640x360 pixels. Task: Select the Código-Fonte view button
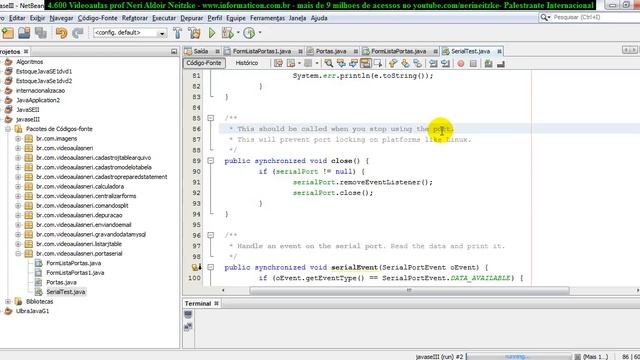[x=204, y=63]
